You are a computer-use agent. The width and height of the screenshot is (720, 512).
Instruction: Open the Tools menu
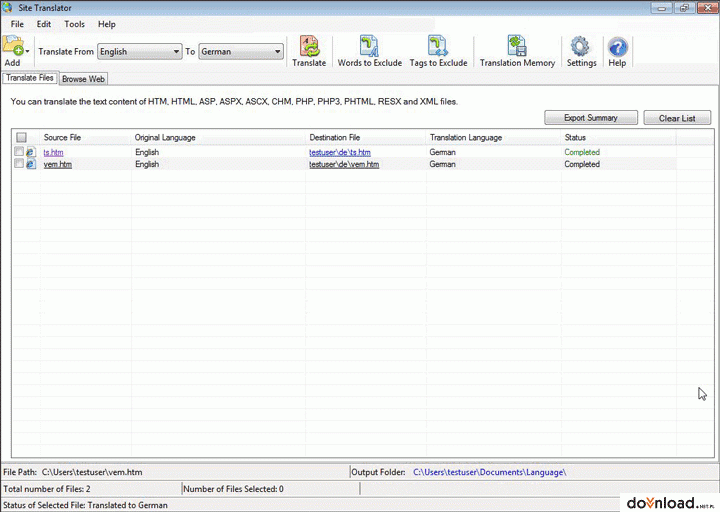(x=74, y=24)
